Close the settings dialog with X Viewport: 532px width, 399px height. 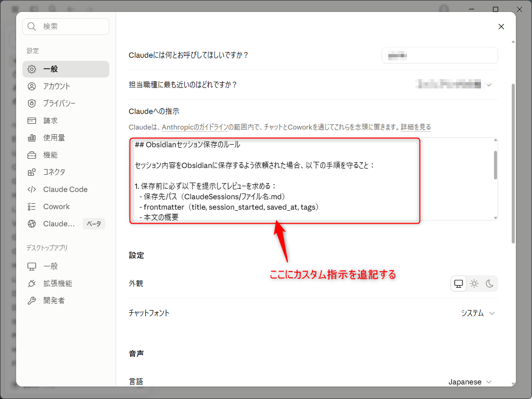(x=501, y=27)
